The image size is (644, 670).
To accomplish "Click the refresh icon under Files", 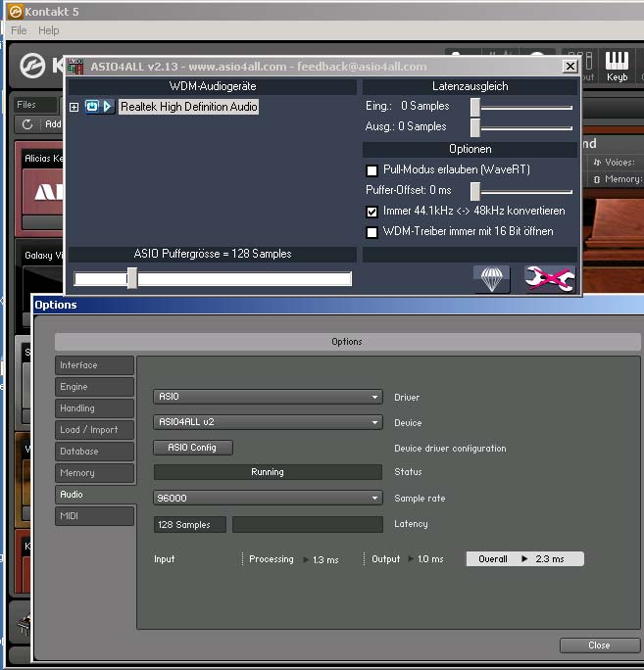I will (26, 124).
